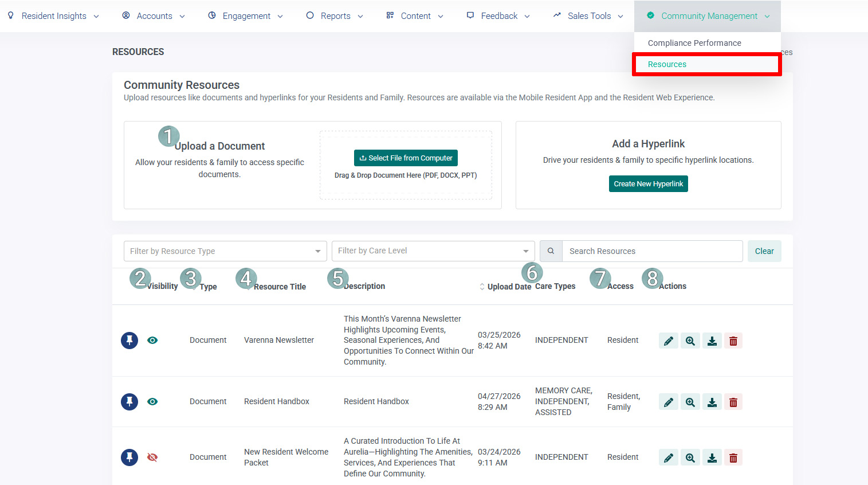Sort by the Upload Date column
Viewport: 868px width, 485px height.
(505, 287)
